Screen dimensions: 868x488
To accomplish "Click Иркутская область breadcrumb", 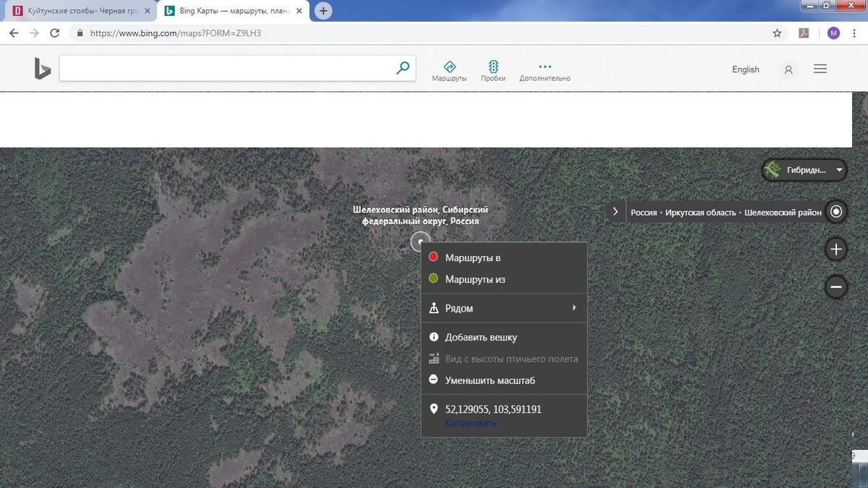I will tap(701, 213).
